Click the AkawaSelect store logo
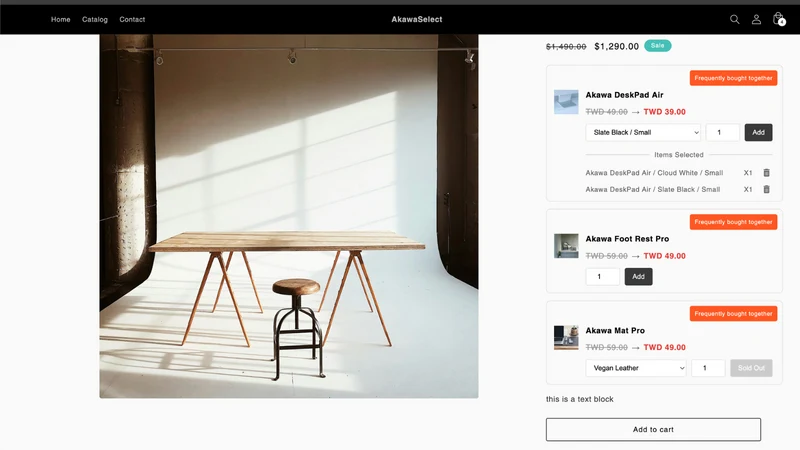This screenshot has width=800, height=450. 417,19
